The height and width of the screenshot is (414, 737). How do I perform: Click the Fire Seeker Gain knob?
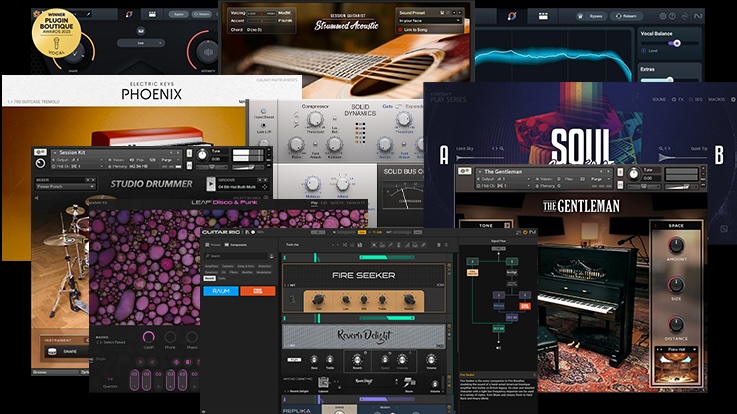318,299
